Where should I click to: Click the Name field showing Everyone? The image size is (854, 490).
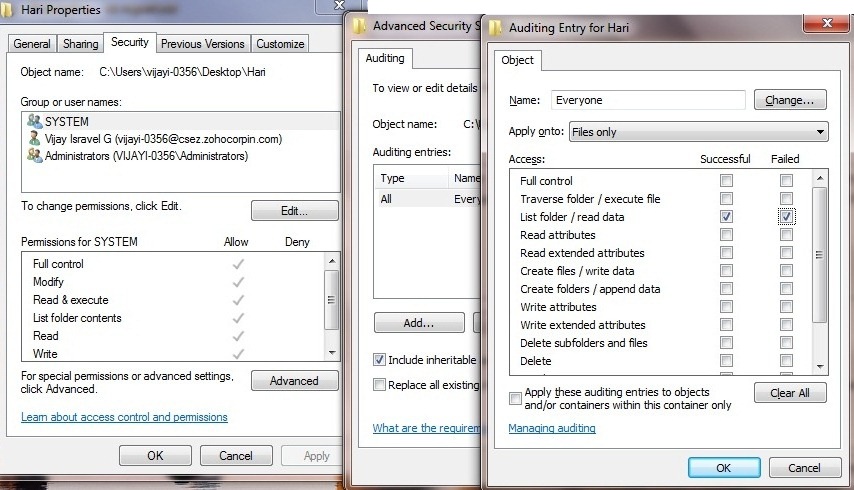click(648, 100)
